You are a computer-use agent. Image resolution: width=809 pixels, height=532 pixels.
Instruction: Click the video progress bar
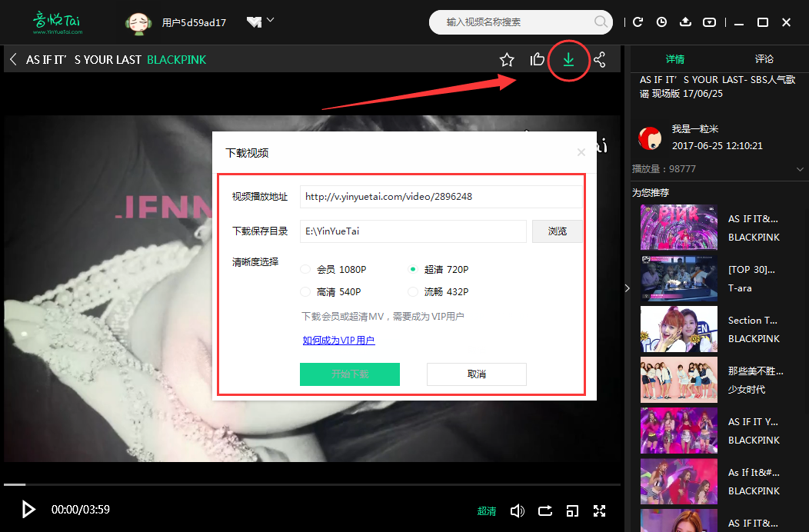coord(308,483)
